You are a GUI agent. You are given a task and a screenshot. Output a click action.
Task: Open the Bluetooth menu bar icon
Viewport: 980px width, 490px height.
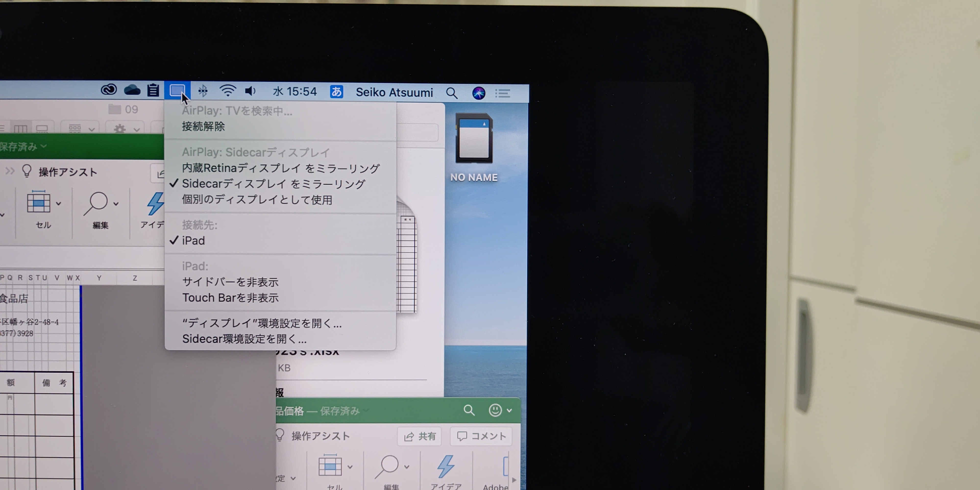coord(203,91)
